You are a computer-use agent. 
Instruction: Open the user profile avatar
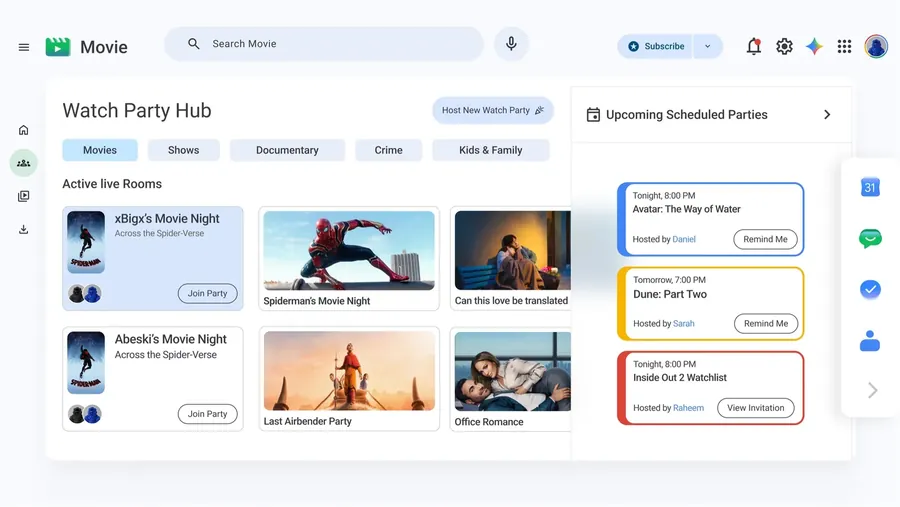(x=876, y=46)
